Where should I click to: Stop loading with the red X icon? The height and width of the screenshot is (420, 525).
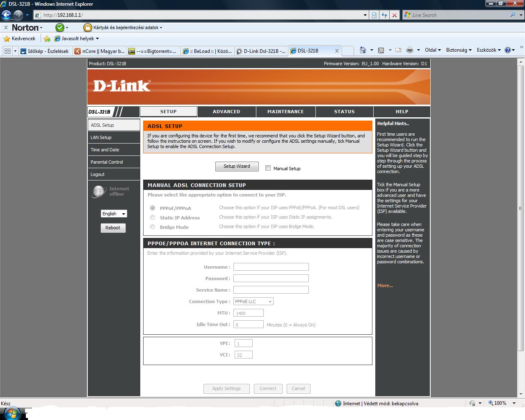point(395,15)
